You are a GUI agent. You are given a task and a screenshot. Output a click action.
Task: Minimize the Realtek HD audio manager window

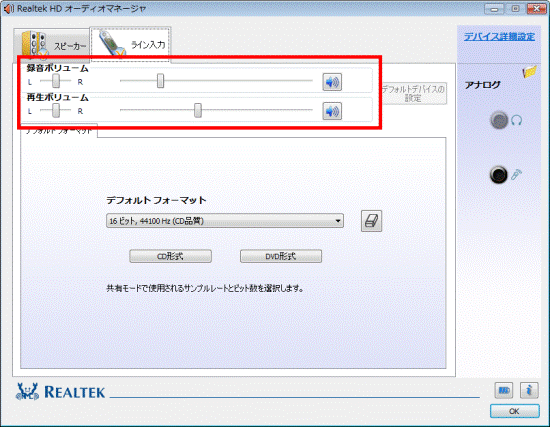point(494,9)
